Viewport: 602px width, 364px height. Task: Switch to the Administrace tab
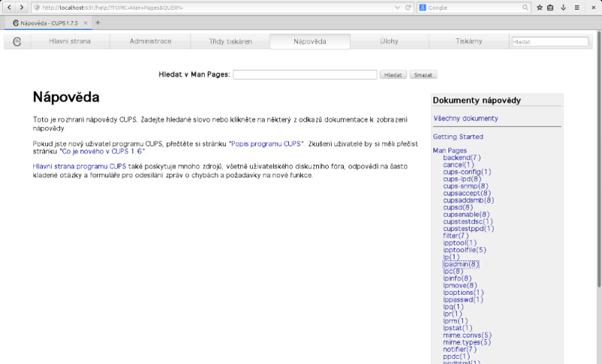click(x=150, y=41)
